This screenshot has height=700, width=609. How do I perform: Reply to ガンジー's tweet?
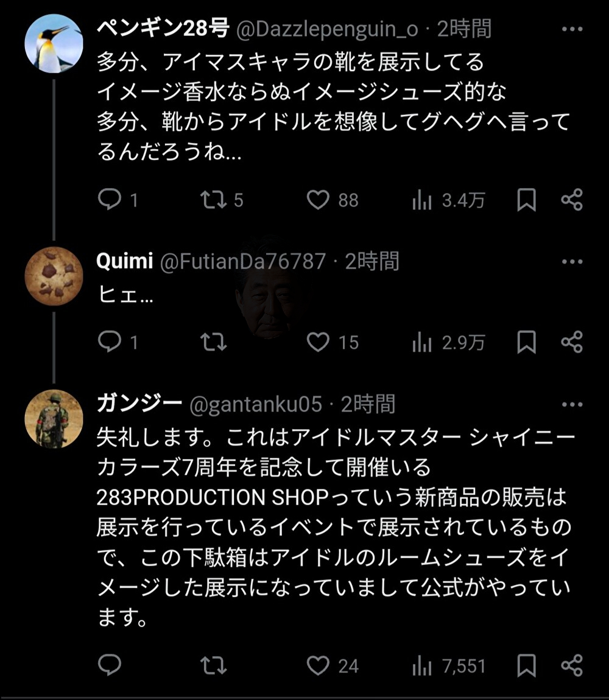tap(110, 665)
